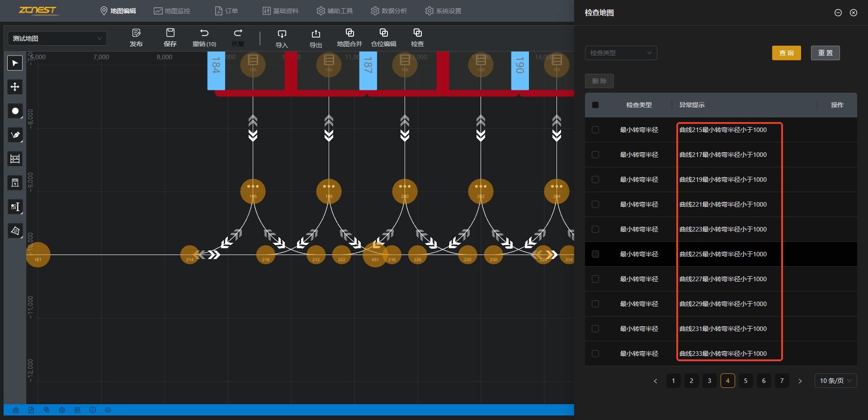This screenshot has width=868, height=420.
Task: Open 仓位编辑 bin editing
Action: [383, 38]
